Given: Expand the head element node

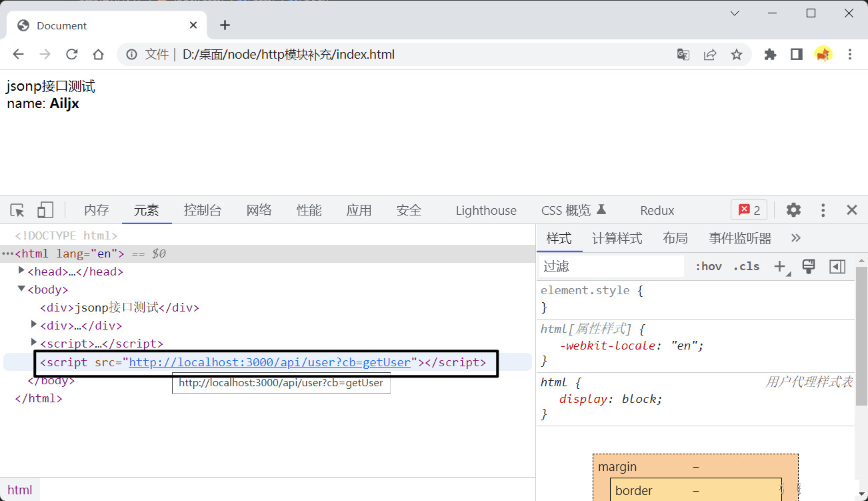Looking at the screenshot, I should [x=21, y=271].
